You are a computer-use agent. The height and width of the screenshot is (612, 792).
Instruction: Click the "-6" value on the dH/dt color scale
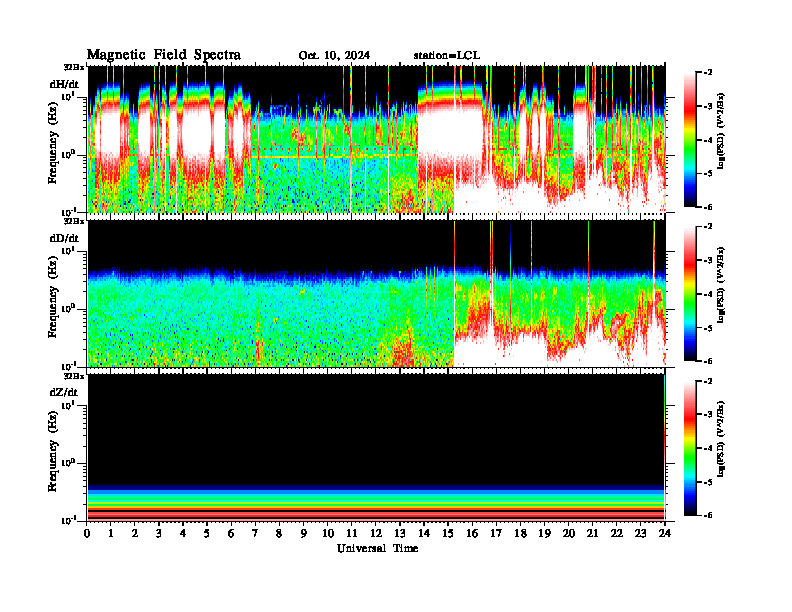click(x=708, y=207)
